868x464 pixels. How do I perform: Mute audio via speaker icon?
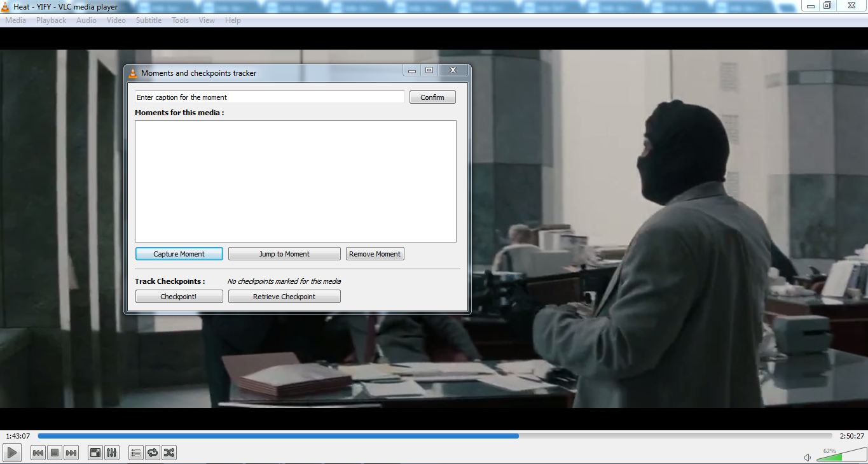(808, 457)
